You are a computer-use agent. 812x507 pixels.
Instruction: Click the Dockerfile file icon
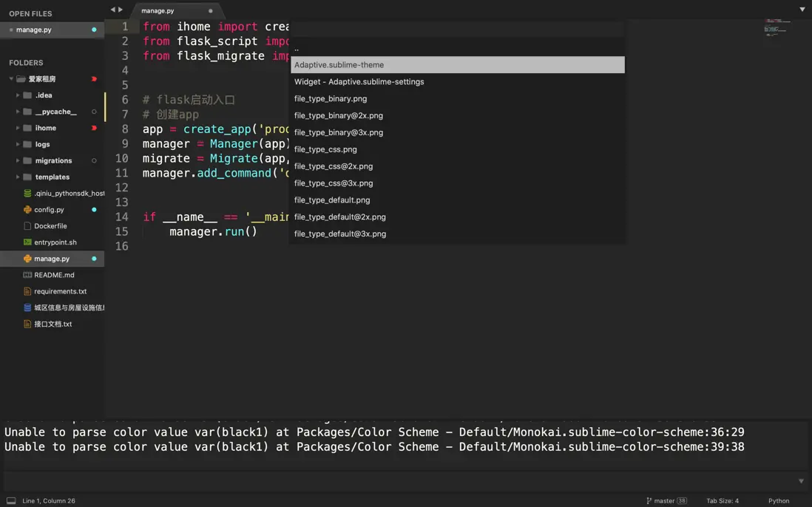click(27, 226)
